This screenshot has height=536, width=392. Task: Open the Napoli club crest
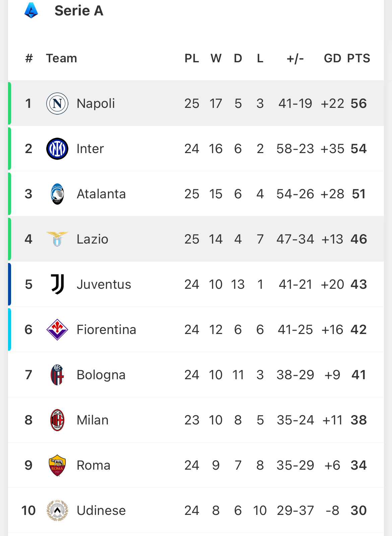coord(57,104)
